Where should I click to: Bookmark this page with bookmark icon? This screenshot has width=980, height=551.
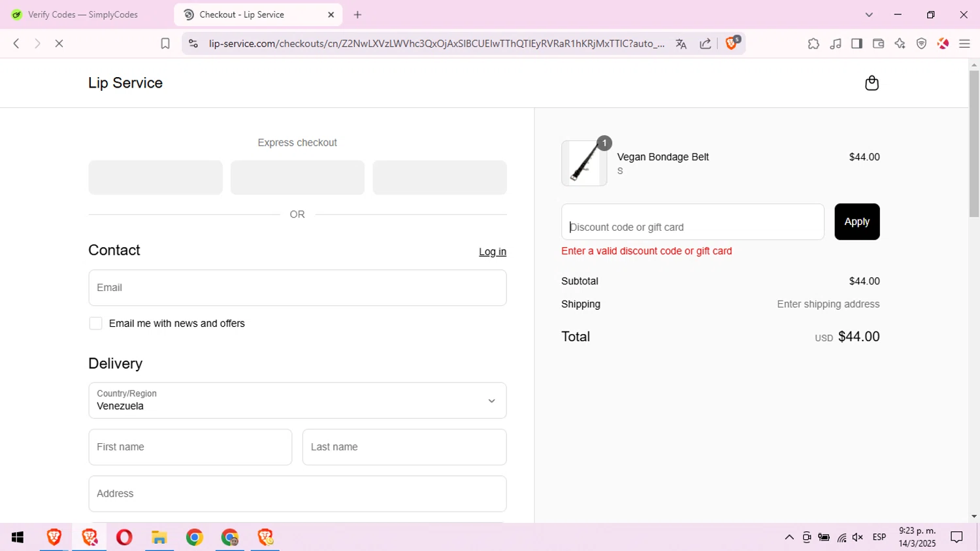[x=165, y=44]
